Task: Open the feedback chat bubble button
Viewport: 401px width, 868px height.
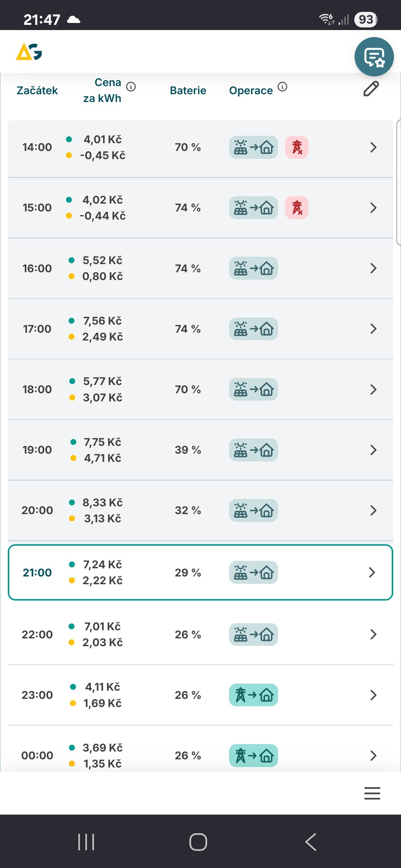Action: click(374, 57)
